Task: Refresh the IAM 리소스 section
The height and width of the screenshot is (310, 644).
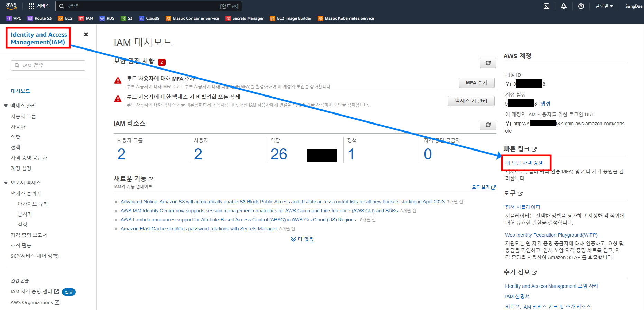Action: point(488,125)
